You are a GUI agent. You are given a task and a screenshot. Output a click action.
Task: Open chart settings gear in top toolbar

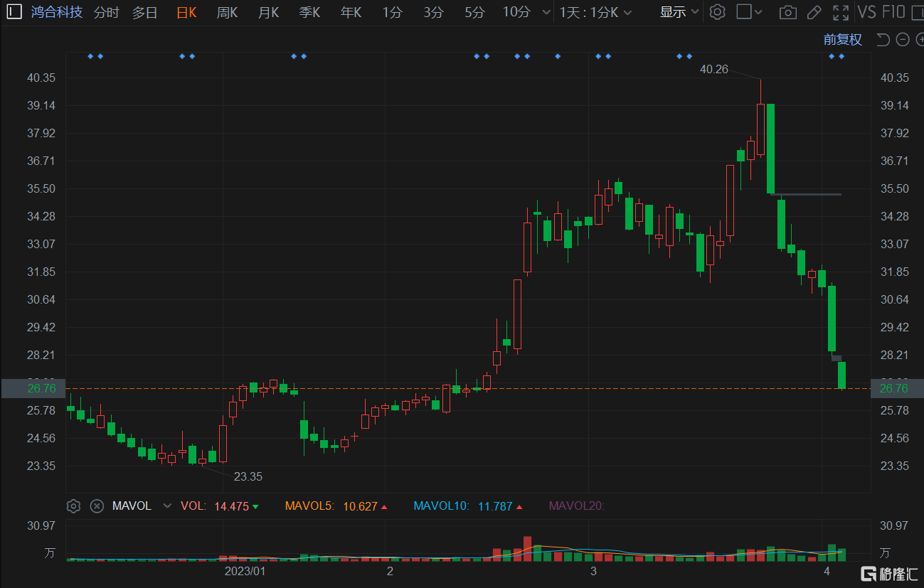(718, 12)
